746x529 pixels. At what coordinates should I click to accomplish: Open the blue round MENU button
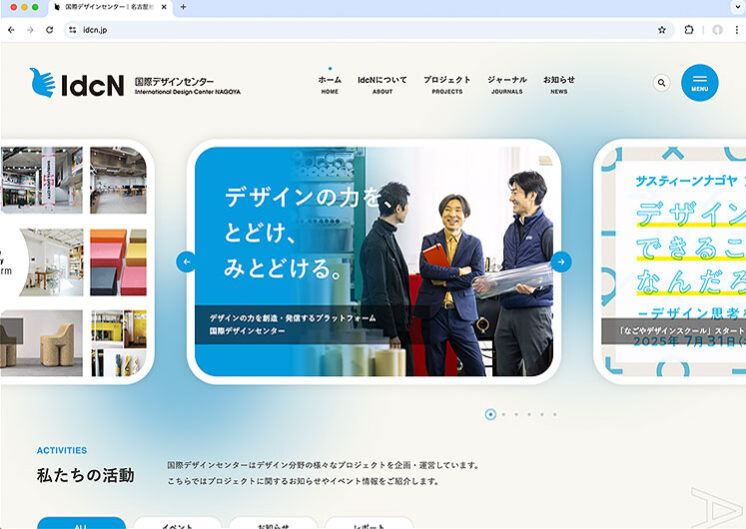click(x=699, y=83)
